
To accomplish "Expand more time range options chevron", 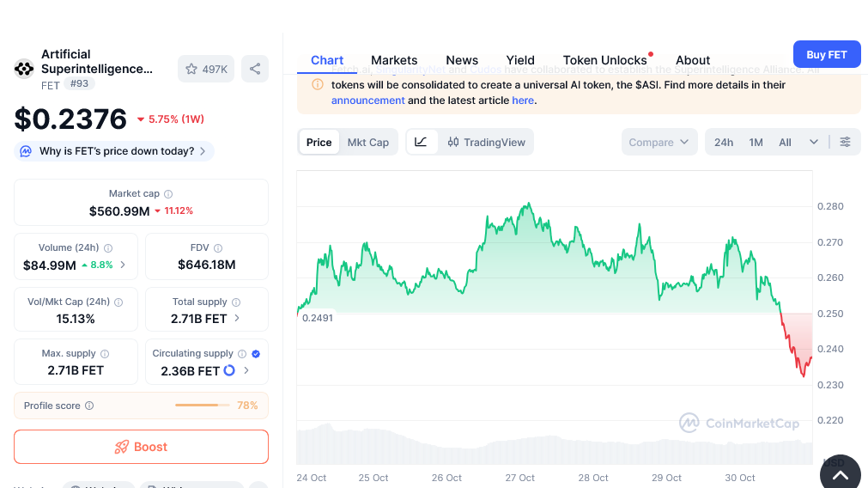I will point(814,142).
